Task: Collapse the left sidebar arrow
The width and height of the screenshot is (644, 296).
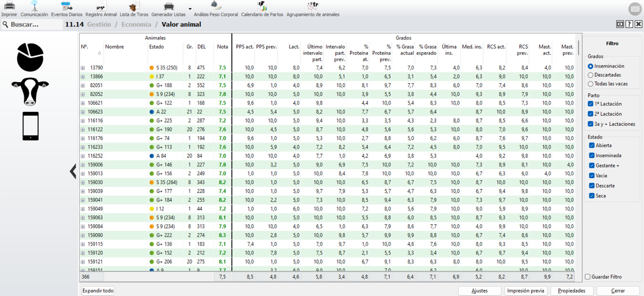Action: tap(73, 171)
